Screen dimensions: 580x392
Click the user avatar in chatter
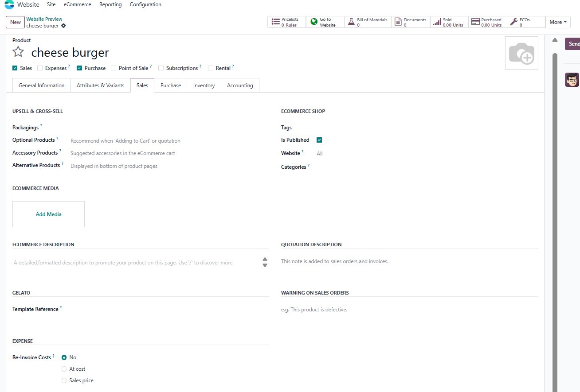(x=572, y=80)
